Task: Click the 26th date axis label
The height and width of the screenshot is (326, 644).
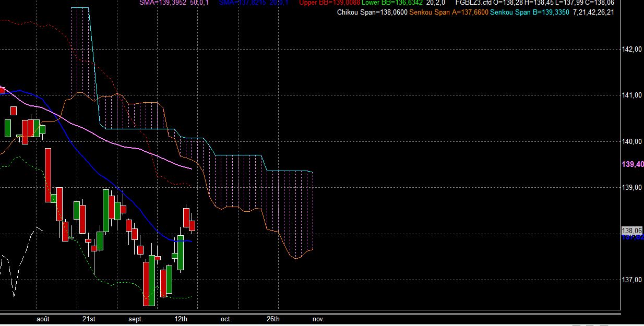Action: [x=272, y=319]
